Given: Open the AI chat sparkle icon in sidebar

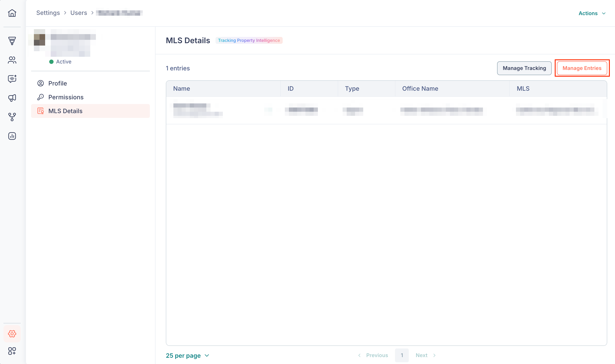Looking at the screenshot, I should tap(12, 79).
